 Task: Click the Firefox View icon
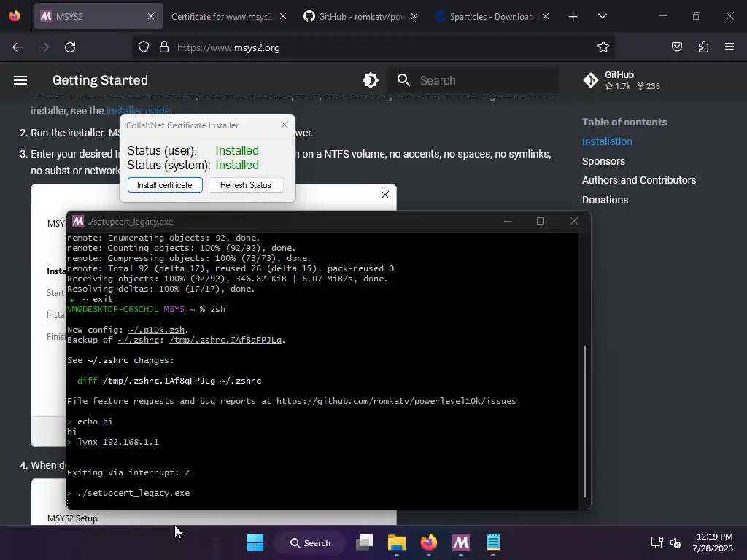tap(15, 16)
